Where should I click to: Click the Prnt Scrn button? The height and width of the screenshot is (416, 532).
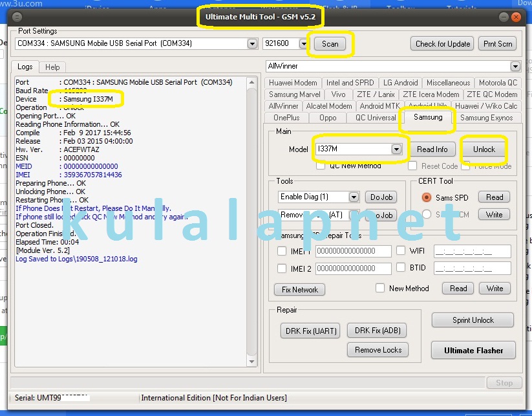498,44
